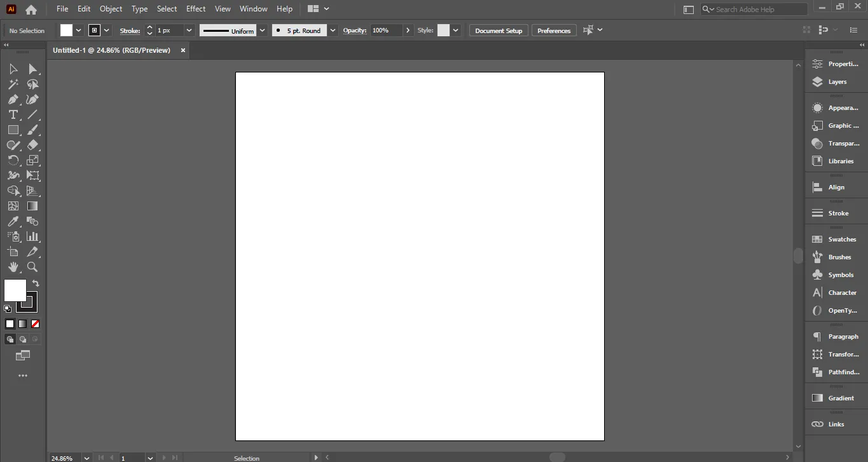Select the Zoom tool
The height and width of the screenshot is (462, 868).
pyautogui.click(x=32, y=267)
